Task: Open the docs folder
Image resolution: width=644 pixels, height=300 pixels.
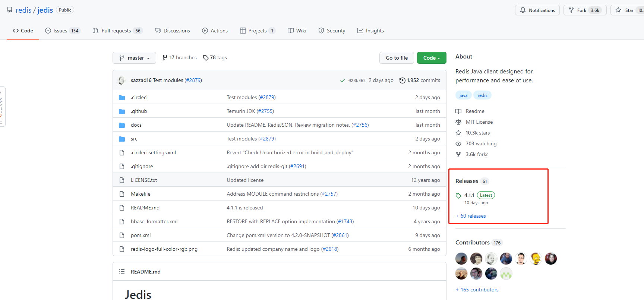Action: click(x=136, y=125)
